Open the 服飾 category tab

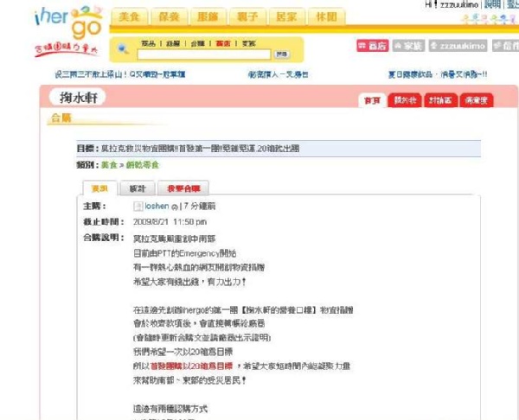tap(208, 17)
